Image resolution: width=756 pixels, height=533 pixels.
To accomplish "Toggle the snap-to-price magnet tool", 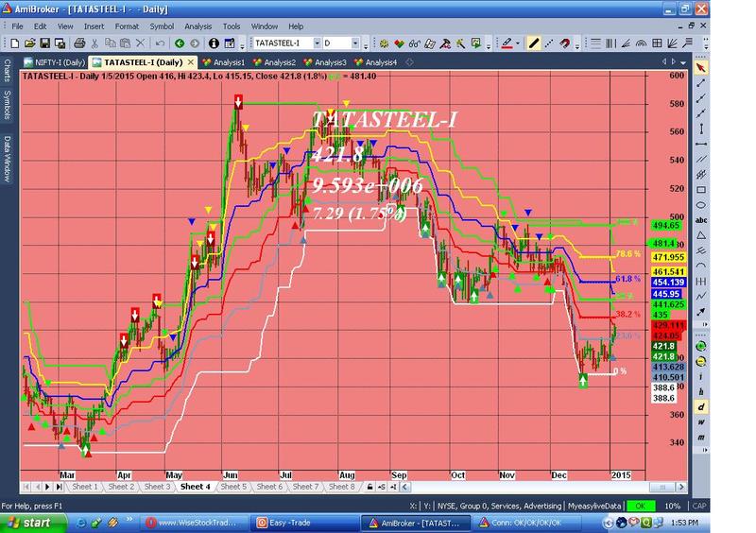I will [x=564, y=43].
